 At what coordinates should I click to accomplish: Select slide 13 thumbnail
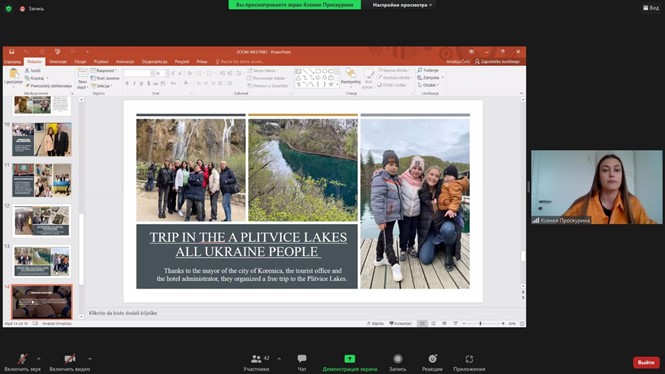[42, 262]
